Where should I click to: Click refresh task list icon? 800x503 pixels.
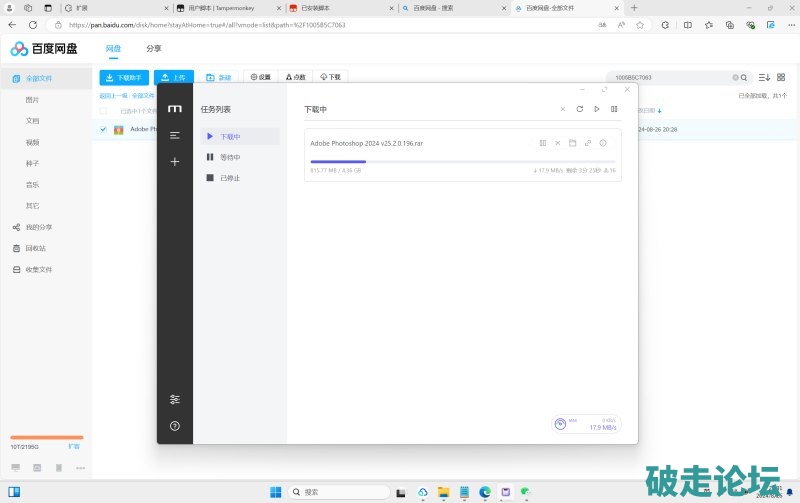pyautogui.click(x=579, y=109)
